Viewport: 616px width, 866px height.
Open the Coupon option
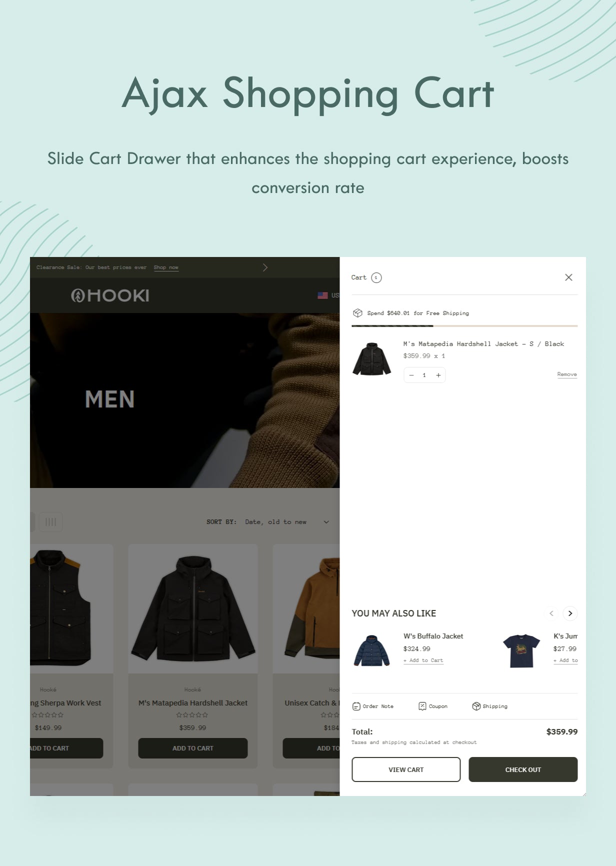[433, 706]
